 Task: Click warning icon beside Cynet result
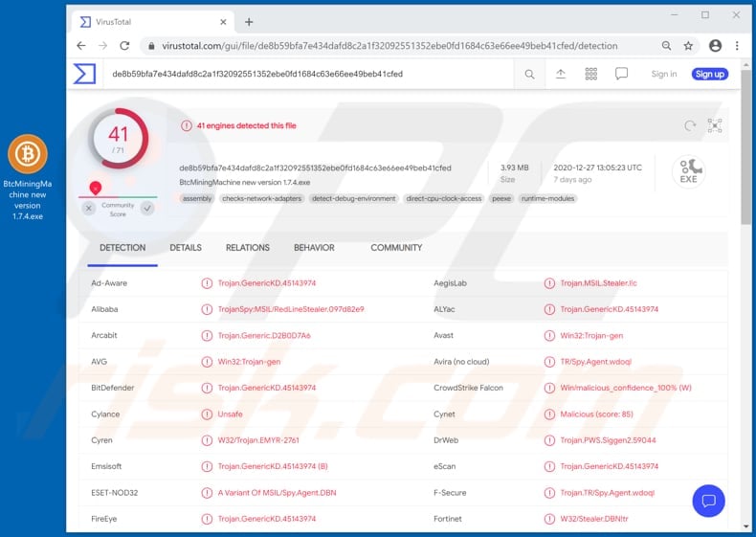click(549, 414)
